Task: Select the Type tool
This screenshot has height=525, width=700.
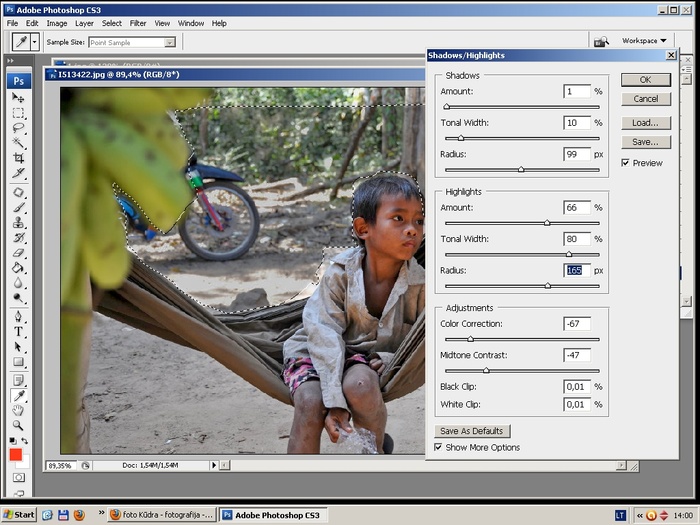Action: point(18,331)
